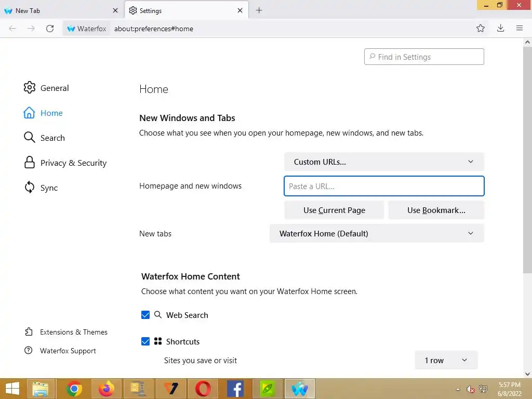The image size is (532, 399).
Task: Click 'Waterfox Home Content' heading
Action: tap(190, 276)
